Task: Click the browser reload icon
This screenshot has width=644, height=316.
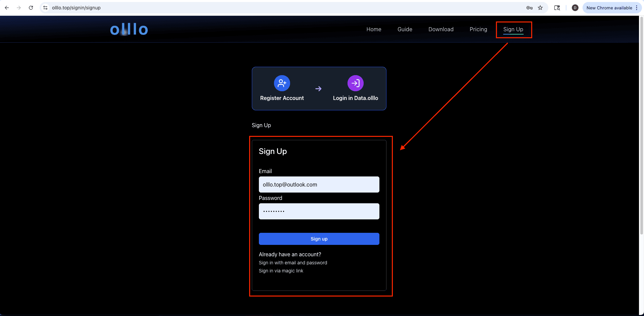Action: coord(31,7)
